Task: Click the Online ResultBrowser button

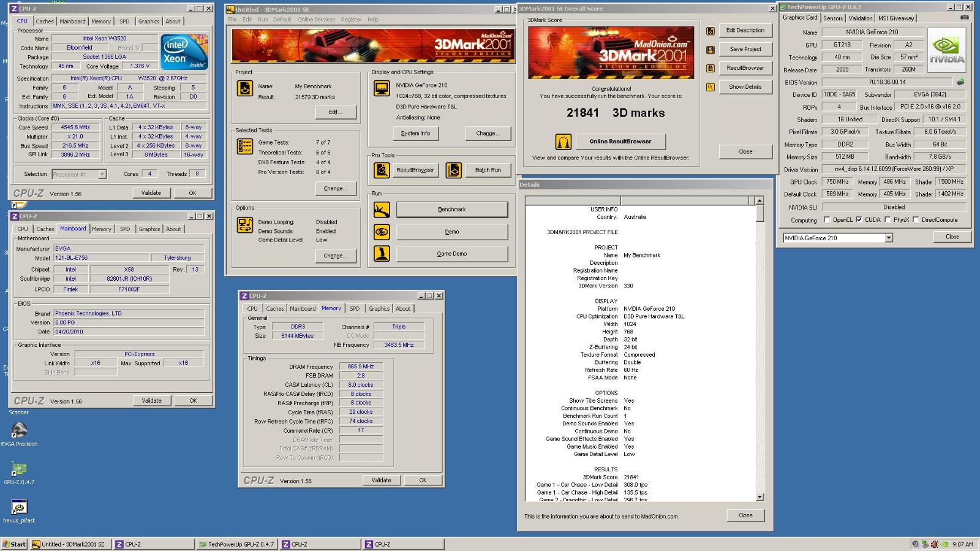Action: click(x=620, y=142)
